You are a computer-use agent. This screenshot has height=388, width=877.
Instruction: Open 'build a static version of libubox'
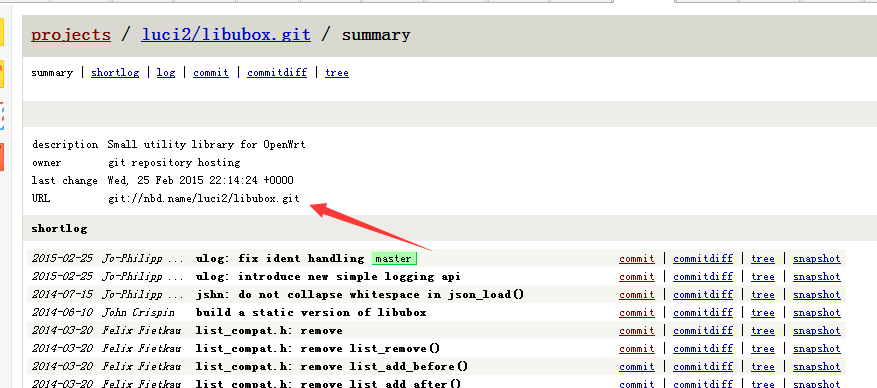click(x=311, y=312)
